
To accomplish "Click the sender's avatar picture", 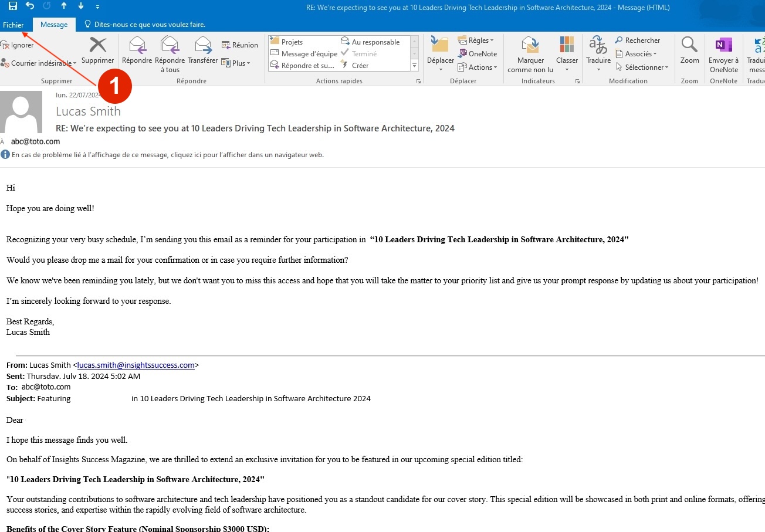I will pyautogui.click(x=21, y=112).
